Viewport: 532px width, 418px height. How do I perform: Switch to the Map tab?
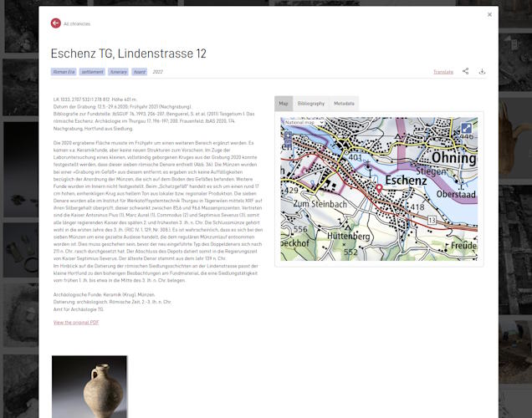(284, 104)
